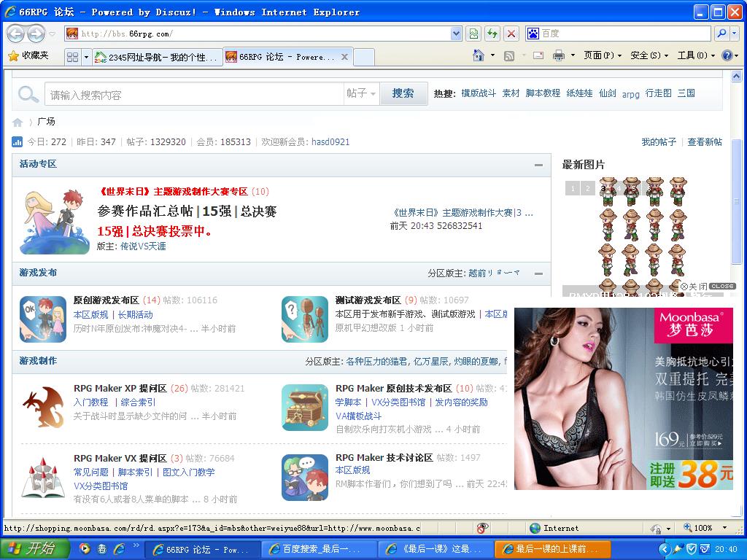Click the Read mail icon

[538, 55]
